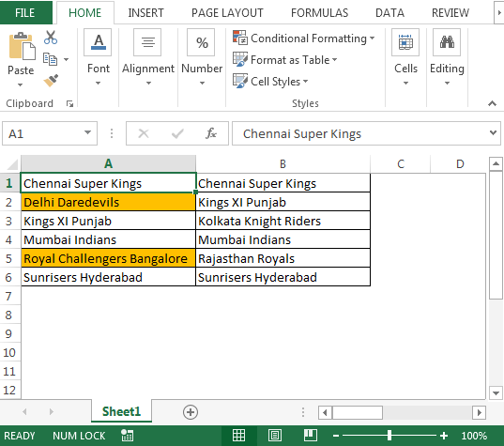Screen dimensions: 504x446
Task: Open the Name Box dropdown
Action: [x=87, y=132]
